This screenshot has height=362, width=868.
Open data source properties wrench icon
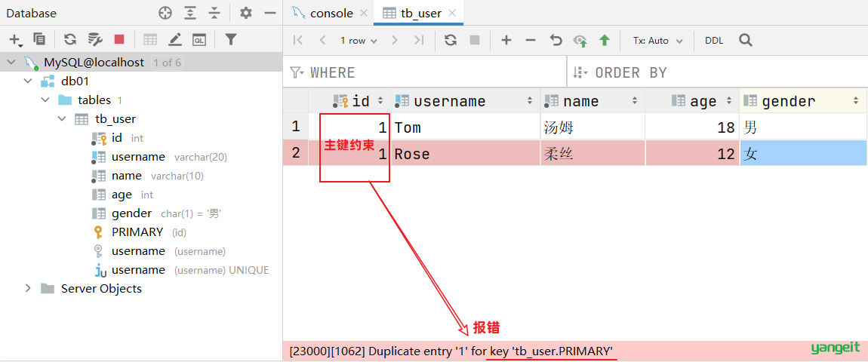tap(94, 39)
